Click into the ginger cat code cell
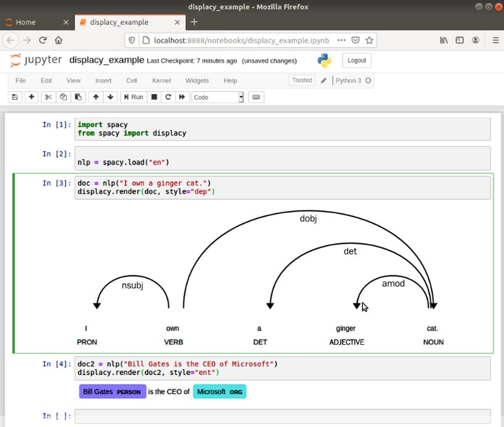 coord(283,188)
